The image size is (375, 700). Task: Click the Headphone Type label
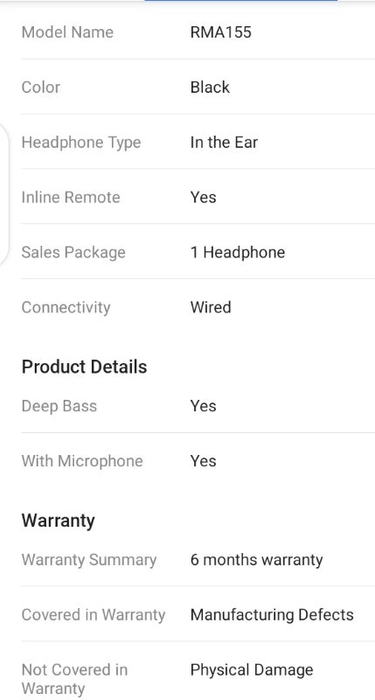click(81, 143)
